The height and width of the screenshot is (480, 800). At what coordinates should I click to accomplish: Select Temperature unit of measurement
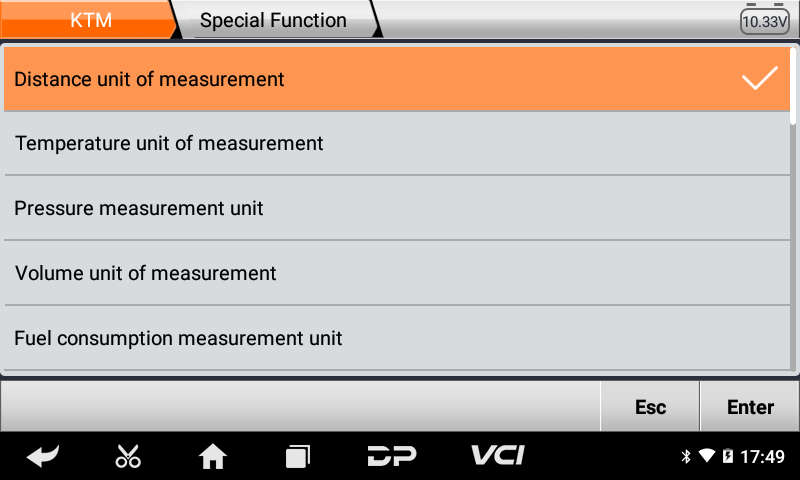397,143
